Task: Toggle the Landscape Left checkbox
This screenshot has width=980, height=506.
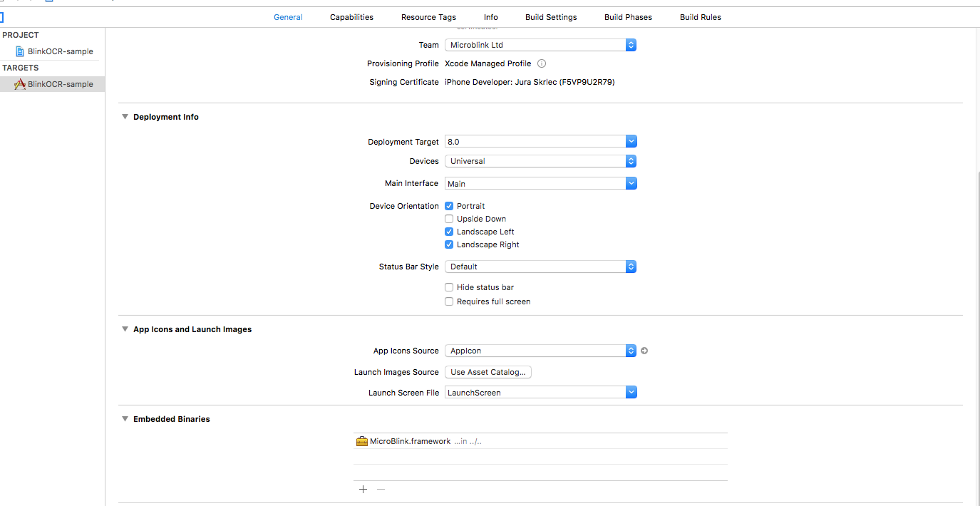Action: 449,232
